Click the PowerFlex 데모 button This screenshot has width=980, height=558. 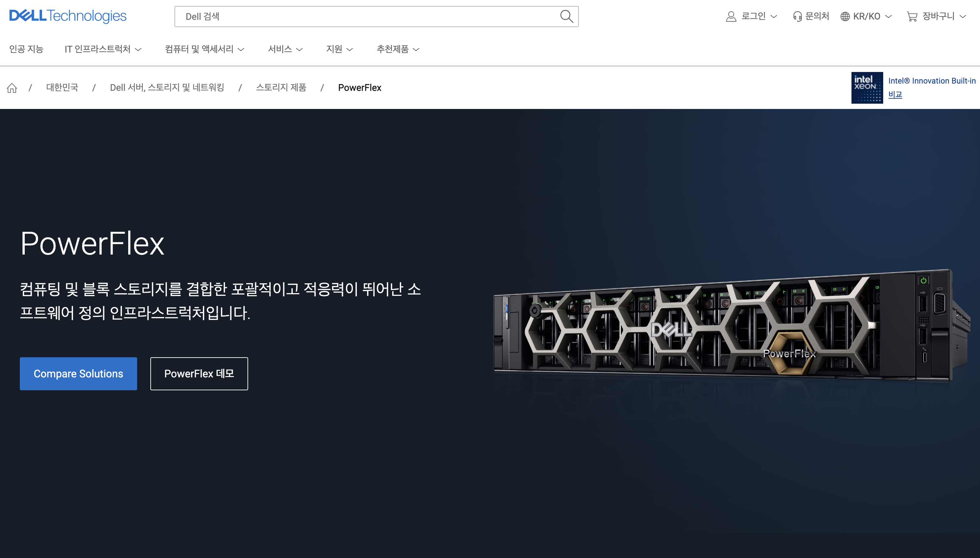[199, 374]
